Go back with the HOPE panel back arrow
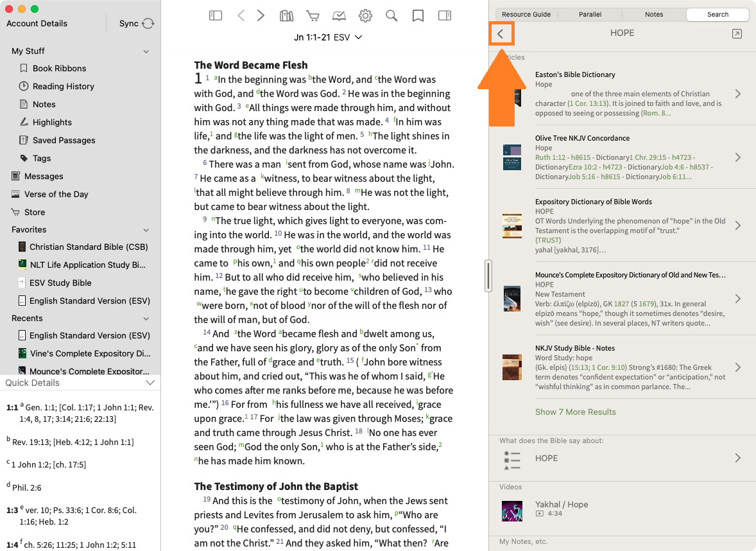The width and height of the screenshot is (756, 551). pyautogui.click(x=501, y=33)
